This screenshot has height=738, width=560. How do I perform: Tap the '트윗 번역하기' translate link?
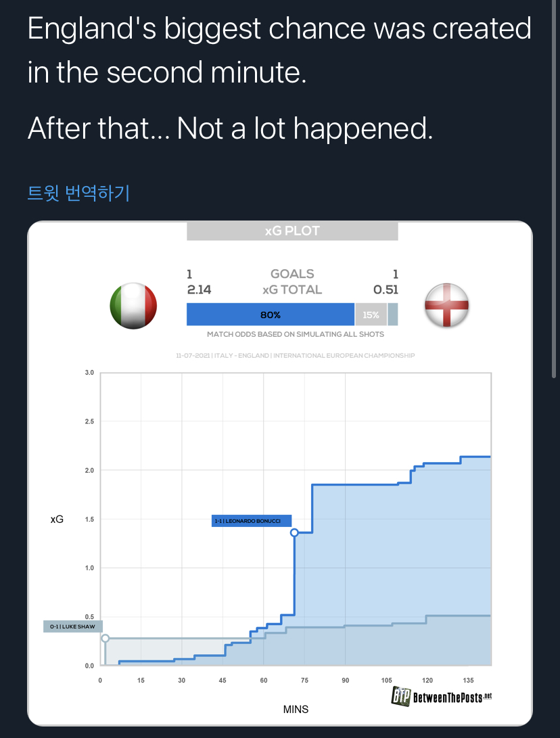point(78,193)
